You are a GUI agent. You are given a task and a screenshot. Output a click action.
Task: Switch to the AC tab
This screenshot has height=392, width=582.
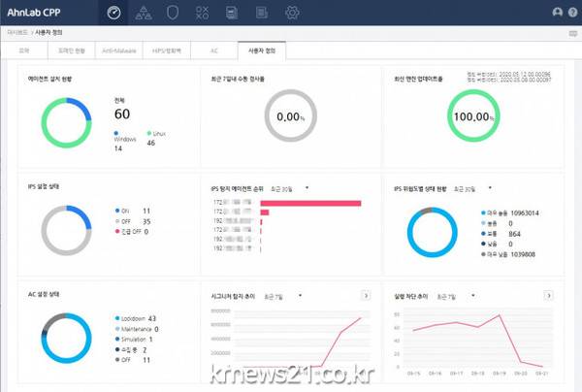pos(213,48)
